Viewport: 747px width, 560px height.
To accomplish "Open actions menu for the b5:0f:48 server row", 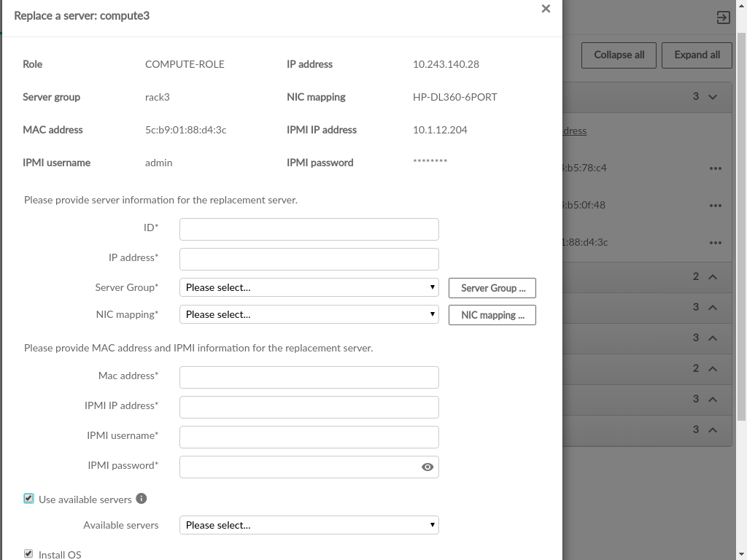I will coord(715,206).
